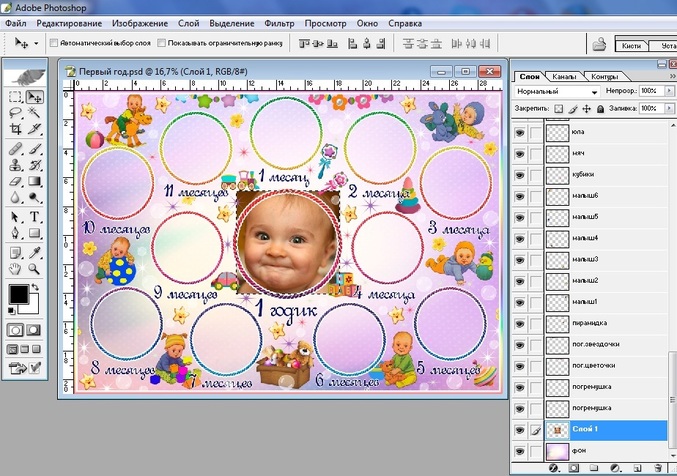Toggle visibility of the 'пирамидка' layer
Screen dimensions: 677x476
point(519,323)
